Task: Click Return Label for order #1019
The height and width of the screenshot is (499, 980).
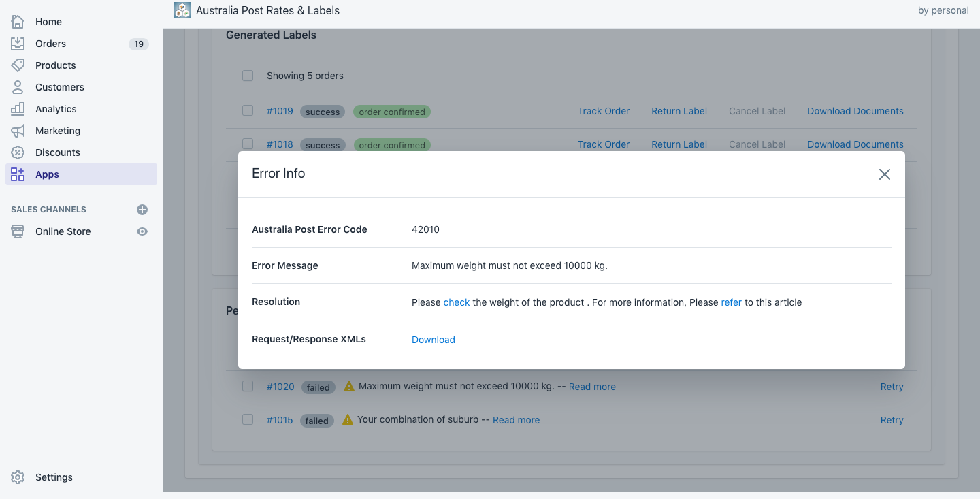Action: pyautogui.click(x=679, y=111)
